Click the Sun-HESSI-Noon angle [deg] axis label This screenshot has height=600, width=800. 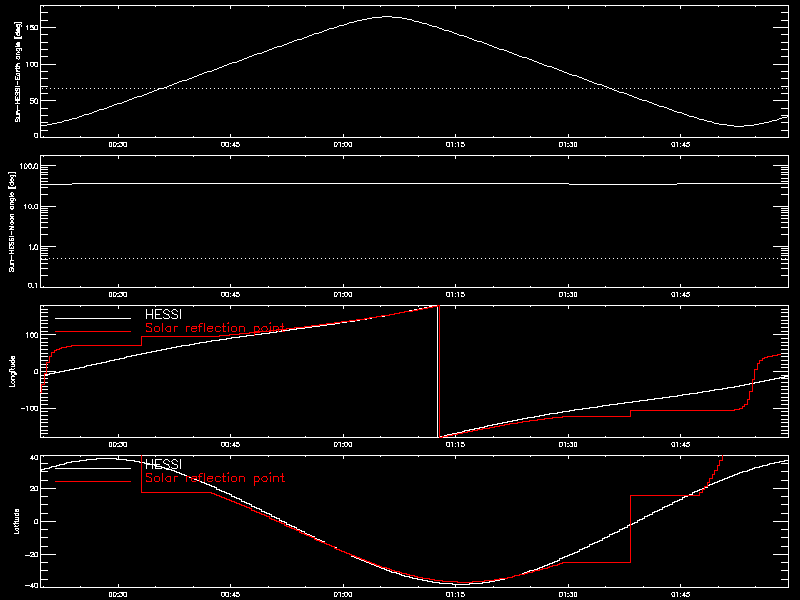coord(12,221)
